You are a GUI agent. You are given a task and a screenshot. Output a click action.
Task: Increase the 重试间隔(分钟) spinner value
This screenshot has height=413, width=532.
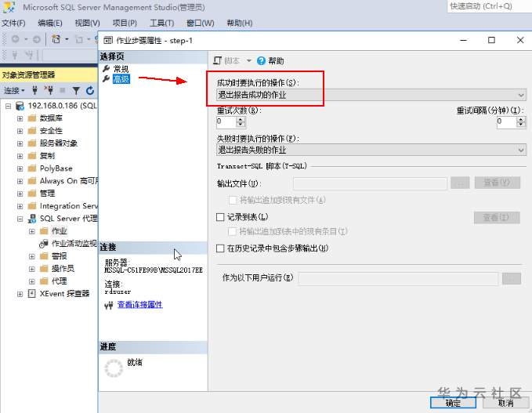tap(521, 119)
